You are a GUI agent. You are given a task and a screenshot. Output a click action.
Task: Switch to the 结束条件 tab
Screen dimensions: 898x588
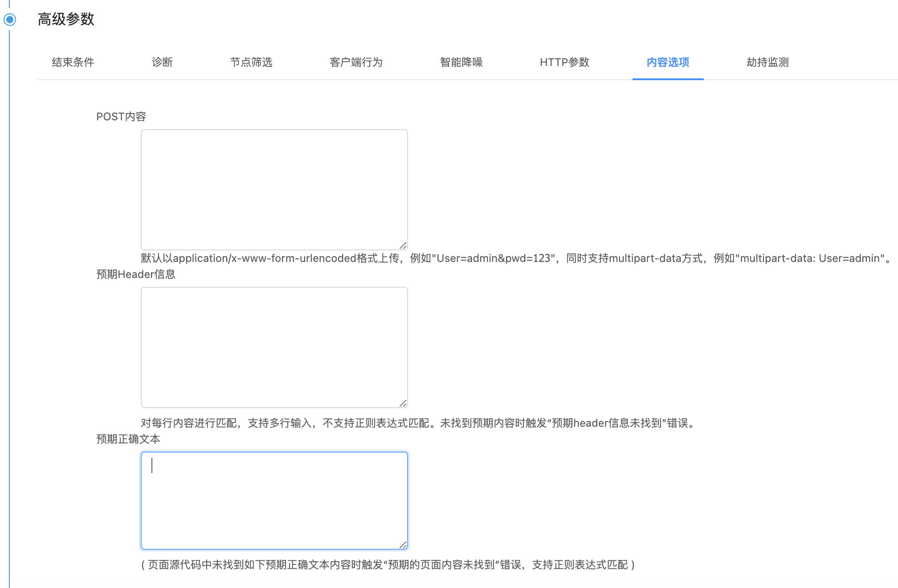pos(72,63)
